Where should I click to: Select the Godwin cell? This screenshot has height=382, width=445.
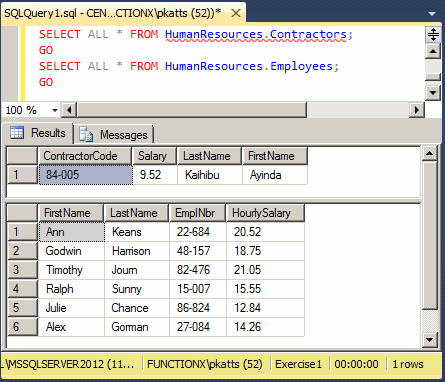71,251
